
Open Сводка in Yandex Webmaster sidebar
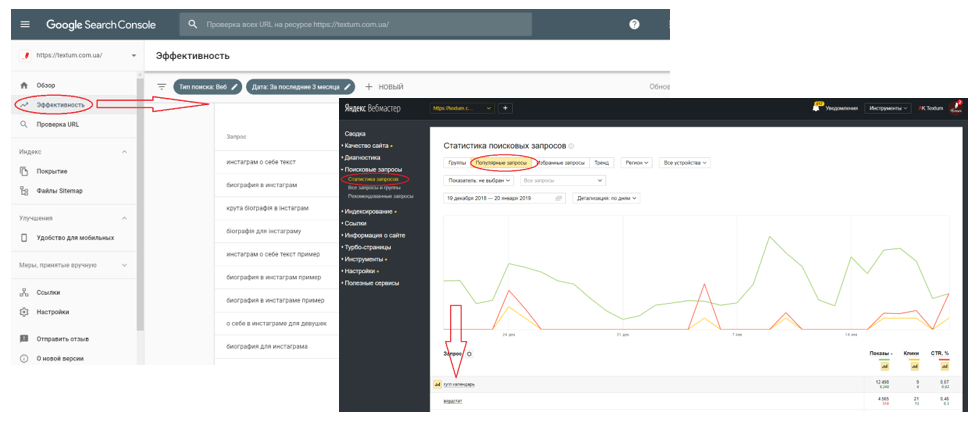[x=355, y=134]
